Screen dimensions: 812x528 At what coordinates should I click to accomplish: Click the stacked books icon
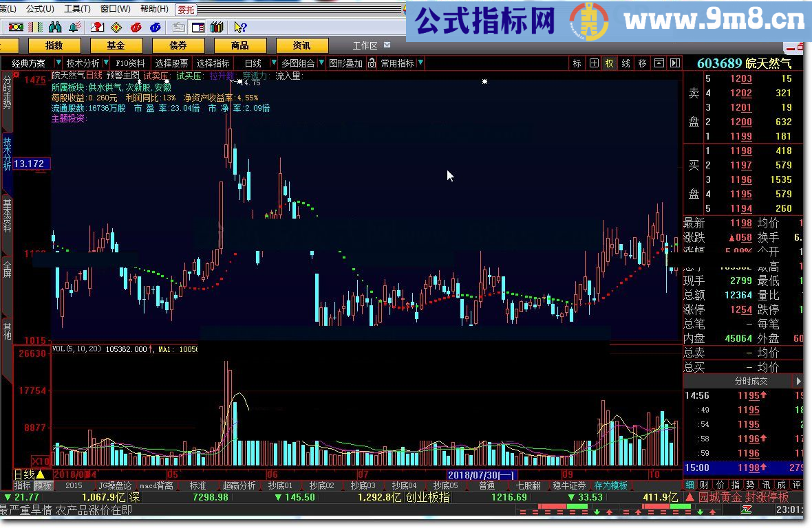click(x=217, y=27)
